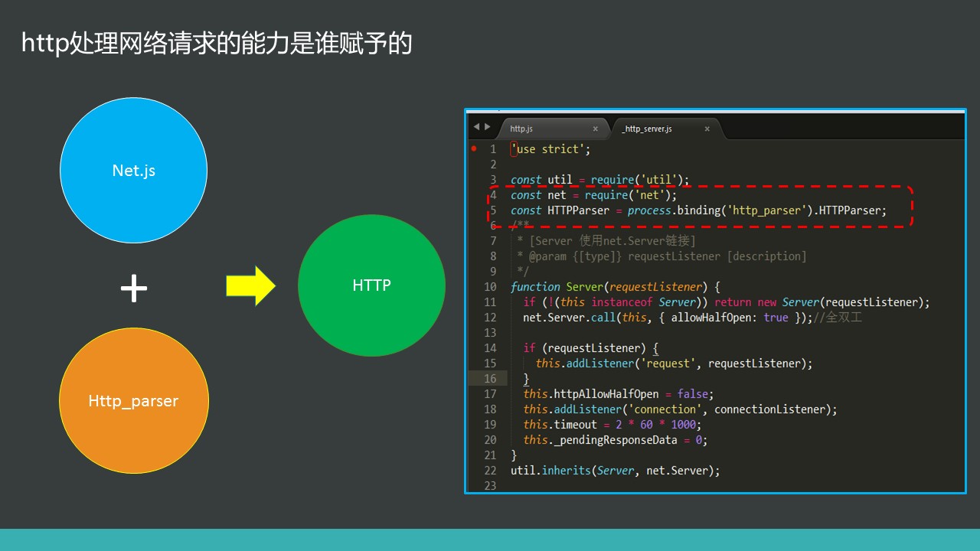Click the this.httpAllowHalfOpen = false line

[x=619, y=394]
